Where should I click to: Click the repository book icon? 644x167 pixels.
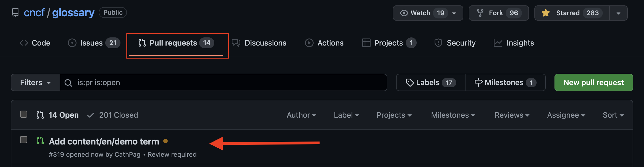15,12
